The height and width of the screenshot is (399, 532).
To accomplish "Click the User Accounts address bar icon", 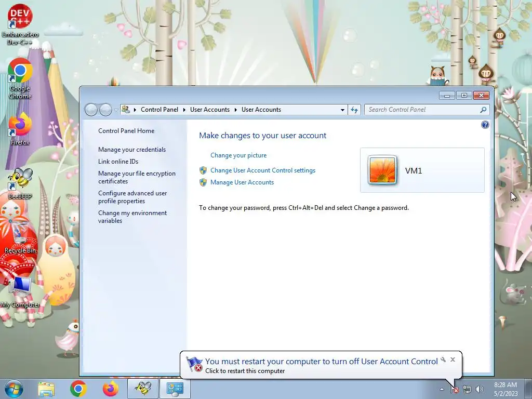I will 126,109.
